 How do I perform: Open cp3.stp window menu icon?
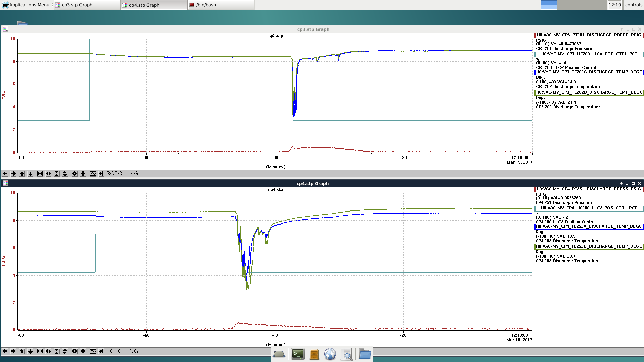tap(5, 29)
